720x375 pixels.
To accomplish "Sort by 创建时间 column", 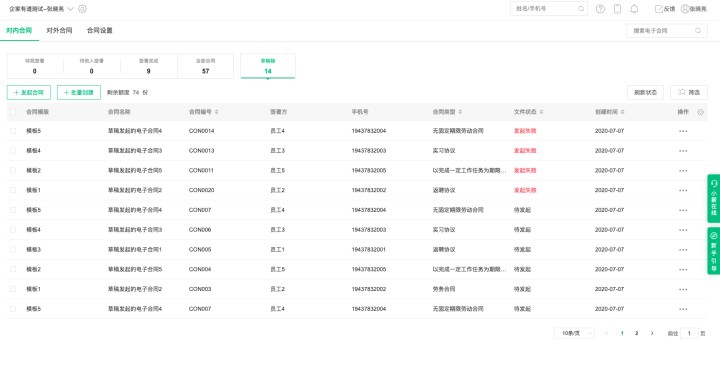I will (622, 112).
